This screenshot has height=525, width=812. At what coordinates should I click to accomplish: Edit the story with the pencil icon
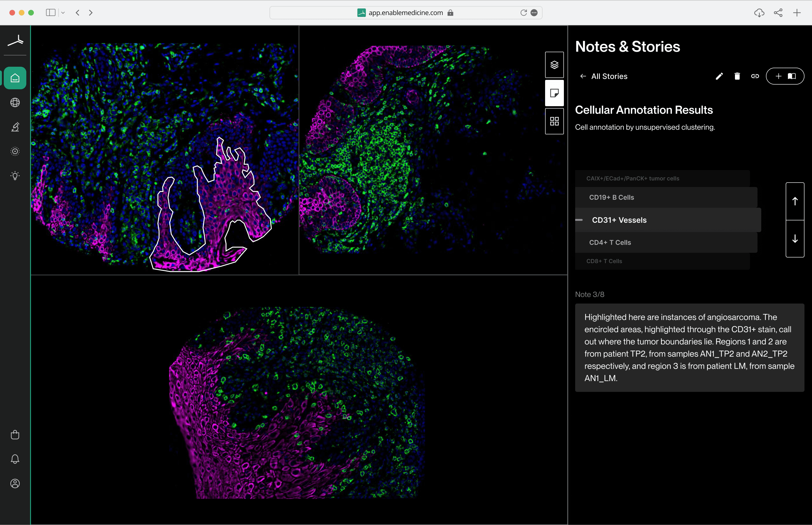coord(719,76)
